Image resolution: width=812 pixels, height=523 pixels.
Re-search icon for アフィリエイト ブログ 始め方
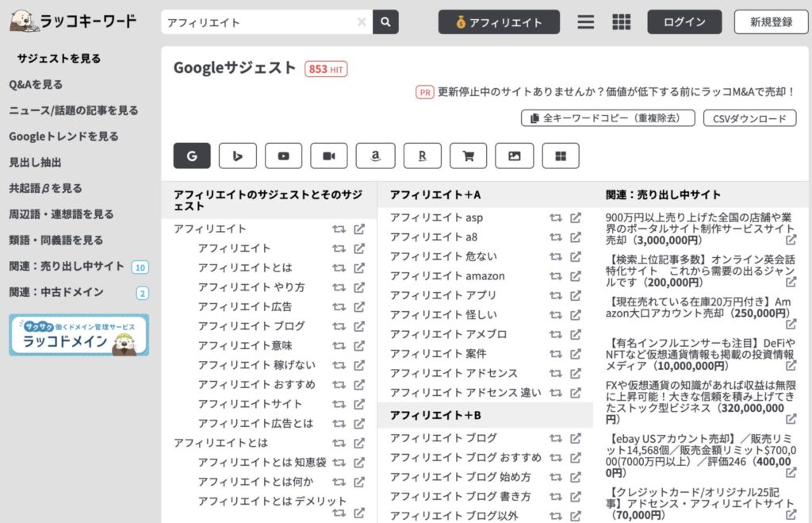click(x=556, y=478)
